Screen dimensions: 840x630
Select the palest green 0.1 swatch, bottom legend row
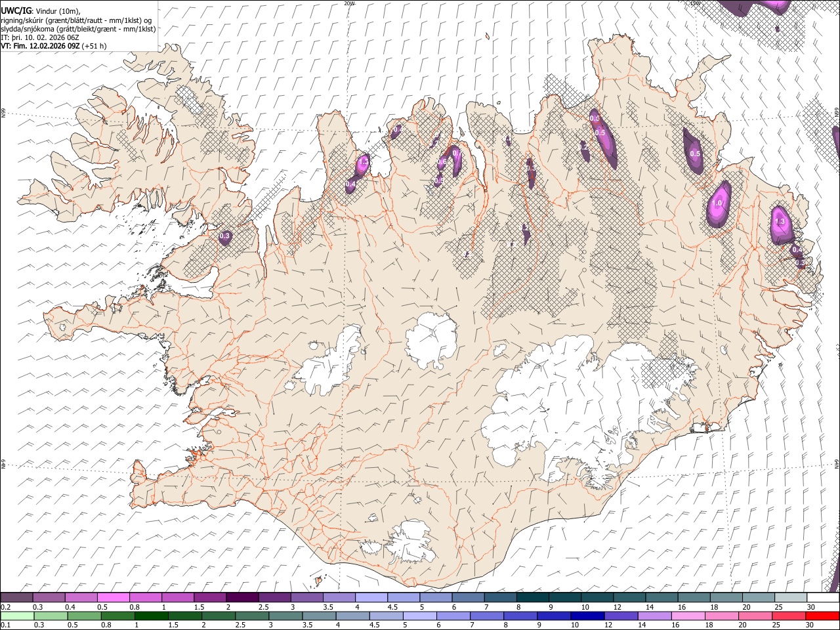[17, 616]
